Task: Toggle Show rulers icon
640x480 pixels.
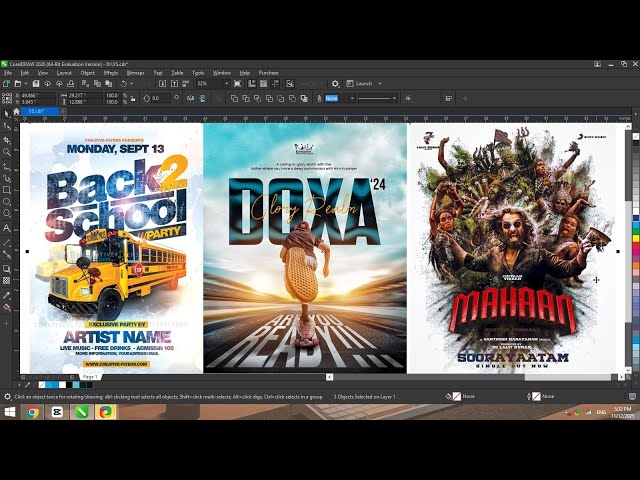Action: coord(252,84)
